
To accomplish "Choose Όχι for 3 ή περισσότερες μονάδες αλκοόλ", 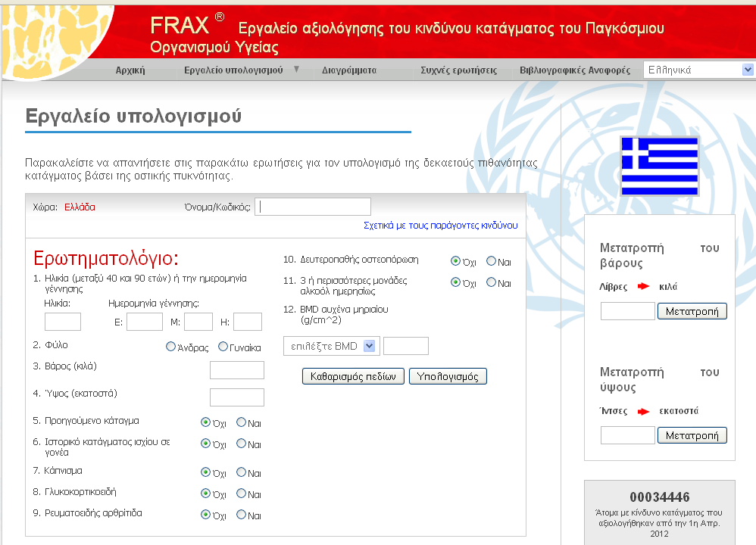I will pos(455,282).
